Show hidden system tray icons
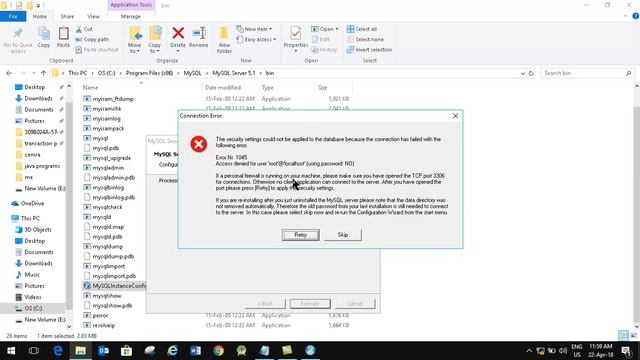The width and height of the screenshot is (640, 360). click(x=529, y=351)
